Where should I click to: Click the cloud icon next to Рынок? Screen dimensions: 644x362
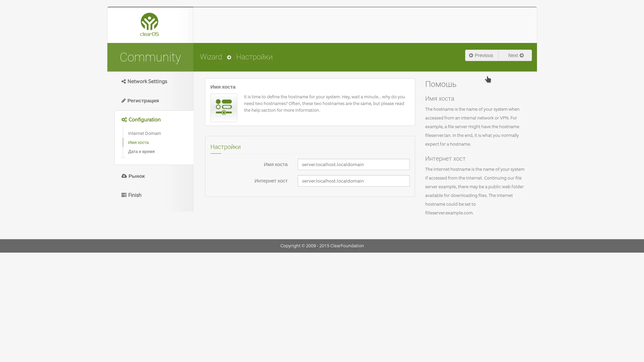[x=124, y=176]
